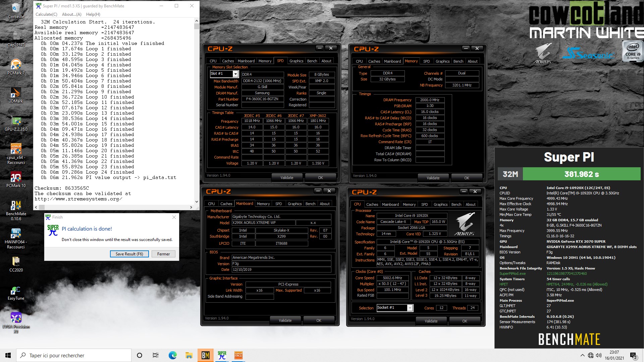
Task: Open the Windows Start menu
Action: click(8, 355)
